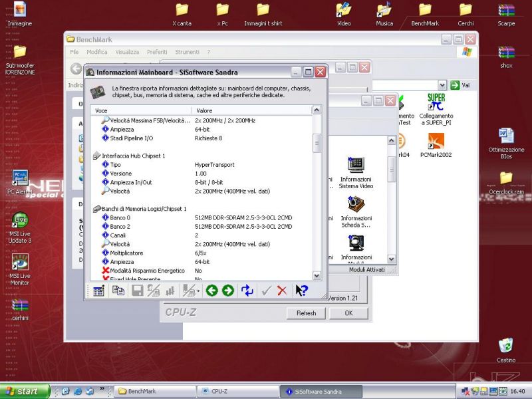The width and height of the screenshot is (532, 399).
Task: Open the small dropdown arrow beside connect icon
Action: pos(198,291)
